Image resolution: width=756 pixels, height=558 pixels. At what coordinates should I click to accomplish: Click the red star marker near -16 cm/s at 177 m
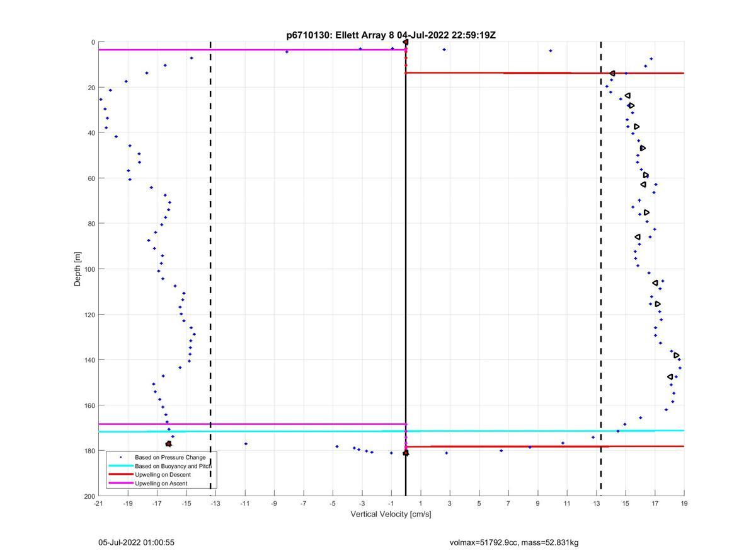pyautogui.click(x=168, y=444)
